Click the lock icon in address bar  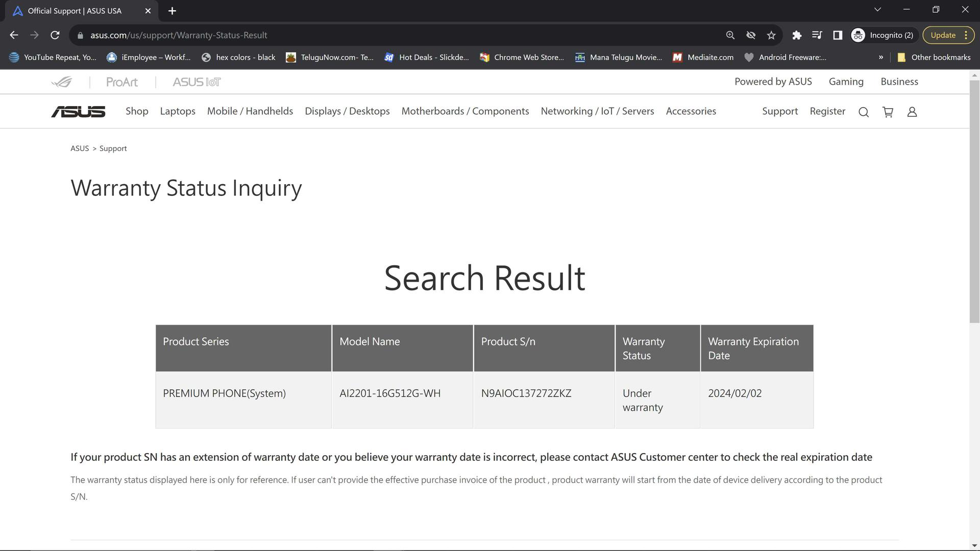[x=80, y=35]
